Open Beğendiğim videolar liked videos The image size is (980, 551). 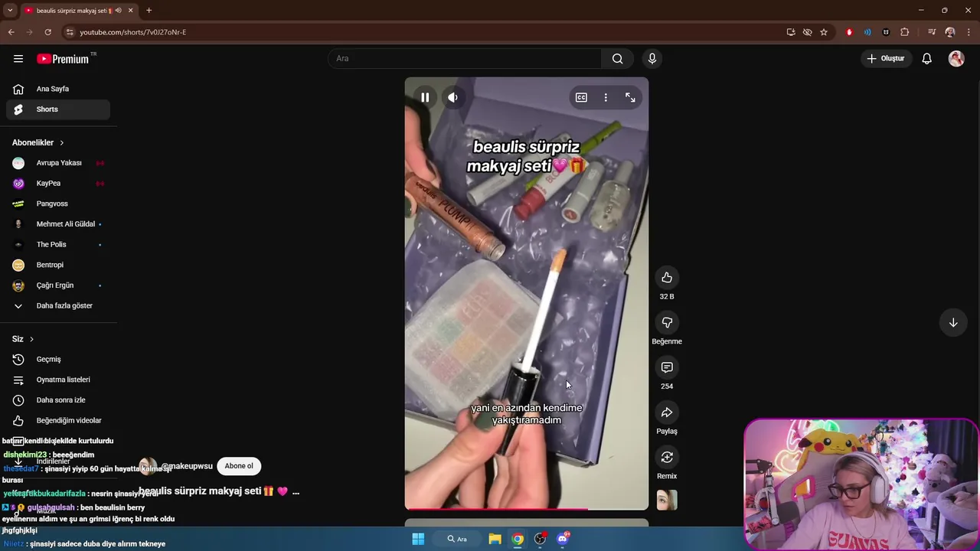point(58,421)
